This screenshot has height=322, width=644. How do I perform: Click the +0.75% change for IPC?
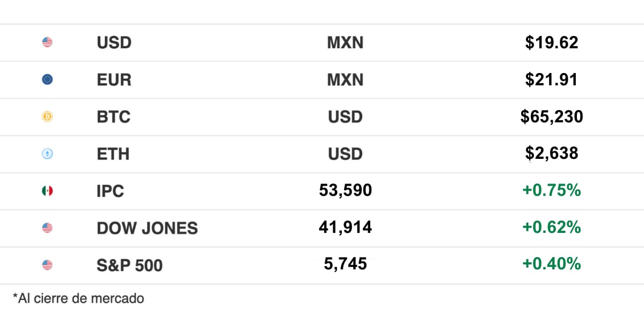coord(551,190)
